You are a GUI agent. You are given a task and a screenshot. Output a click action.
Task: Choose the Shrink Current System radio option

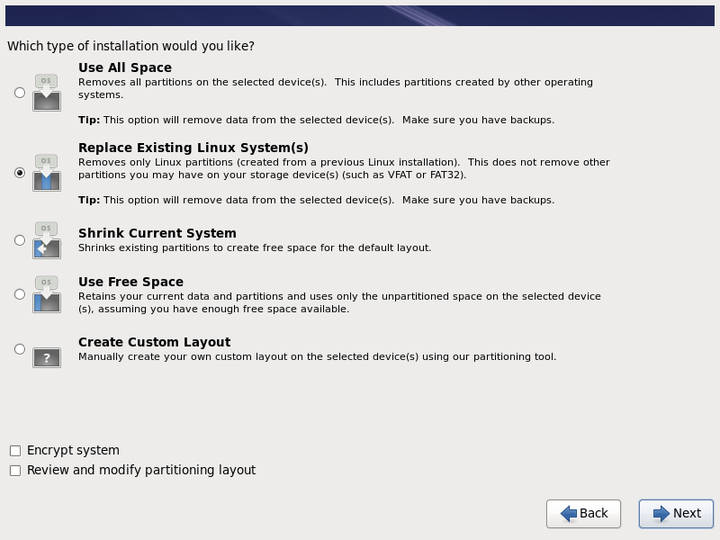point(19,240)
